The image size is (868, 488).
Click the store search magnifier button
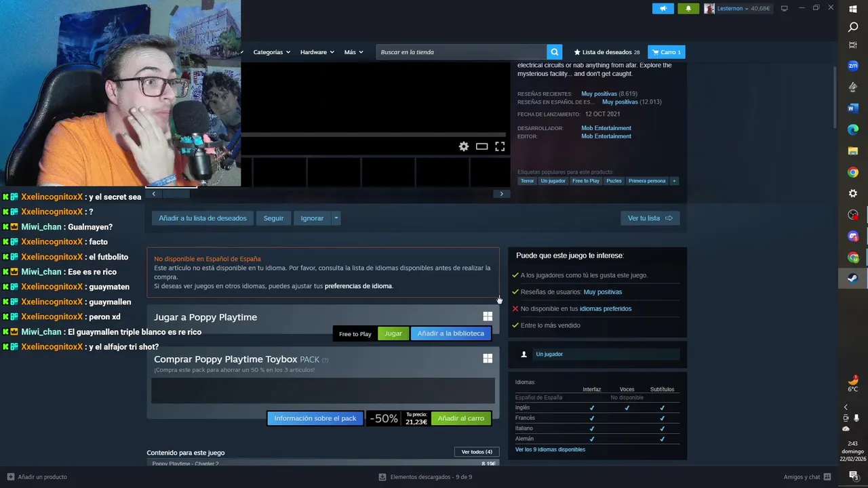pos(555,52)
